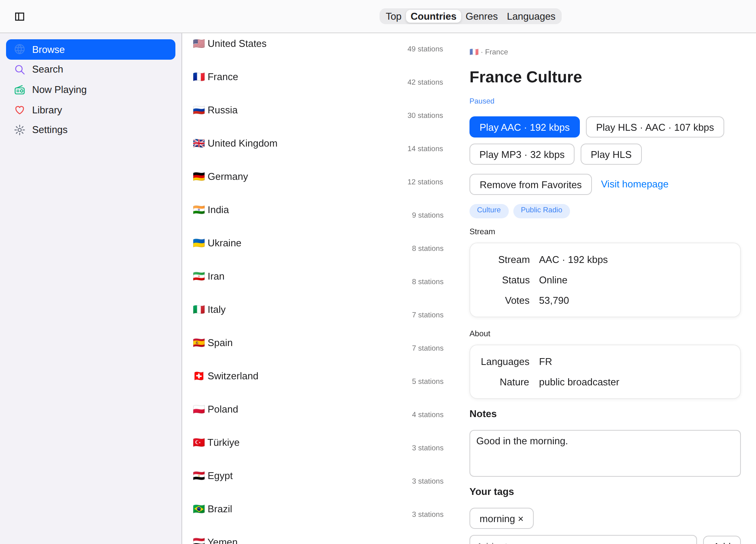Click the Culture genre tag
The width and height of the screenshot is (756, 544).
point(489,210)
